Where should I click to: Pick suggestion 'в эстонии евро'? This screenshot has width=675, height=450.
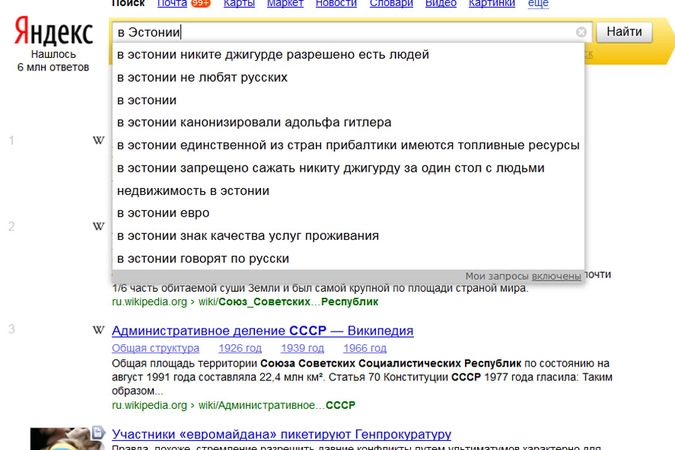163,213
